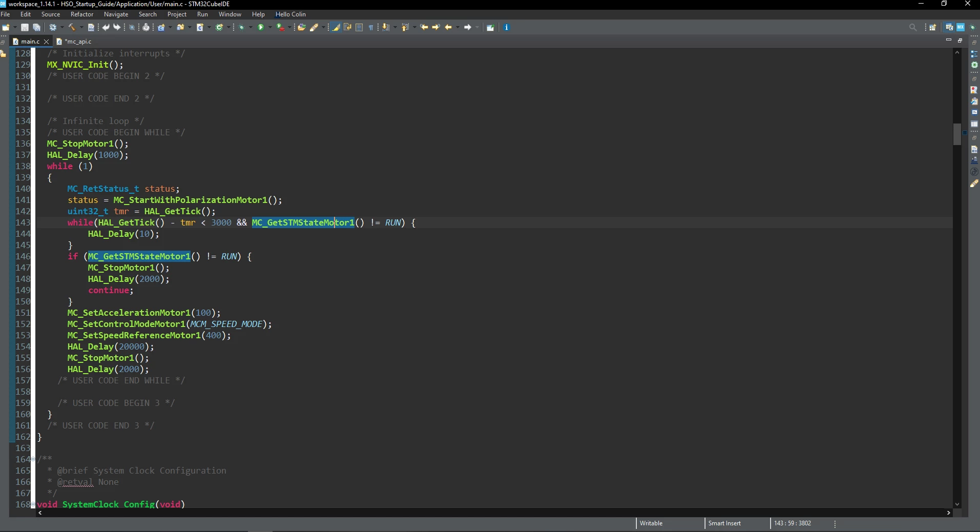The height and width of the screenshot is (532, 980).
Task: Open the Outline view from right sidebar
Action: pyautogui.click(x=974, y=53)
